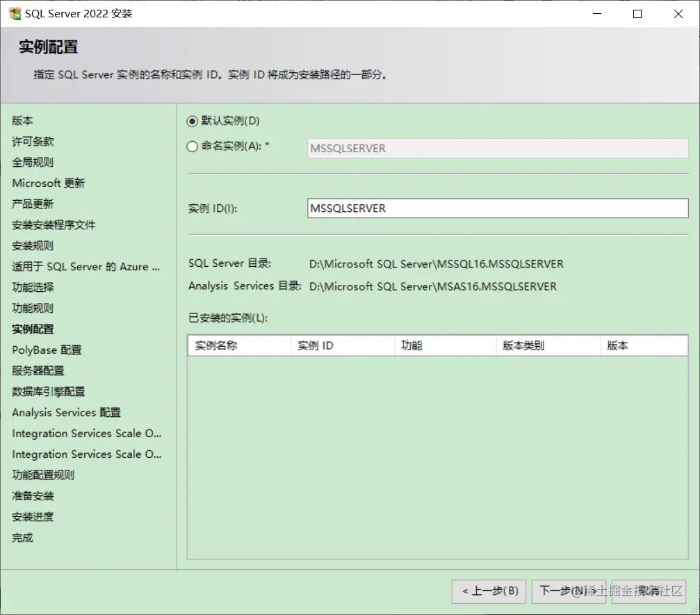Select 安装安装程序文件 step in sidebar

click(x=54, y=225)
